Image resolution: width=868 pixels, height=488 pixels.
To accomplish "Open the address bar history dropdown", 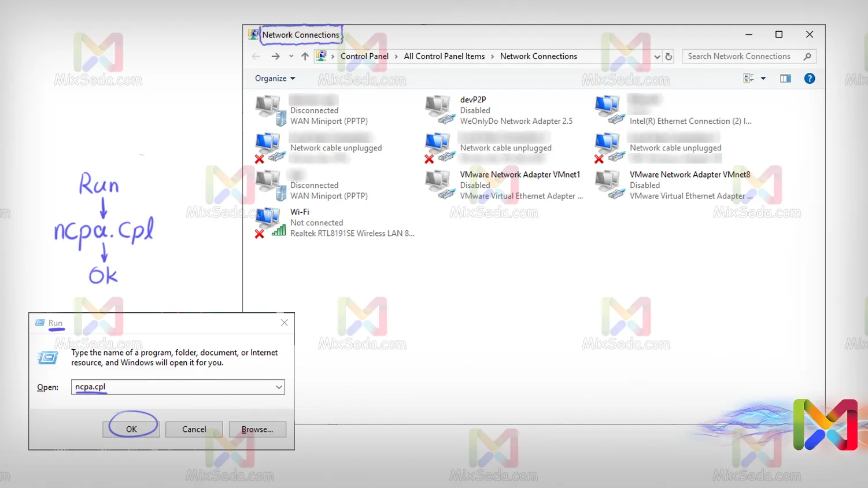I will tap(657, 57).
